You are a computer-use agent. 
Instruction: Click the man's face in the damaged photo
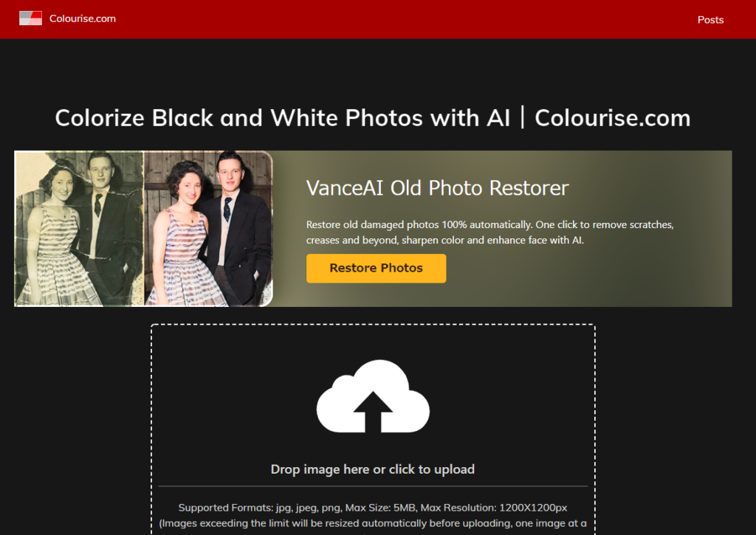(101, 171)
